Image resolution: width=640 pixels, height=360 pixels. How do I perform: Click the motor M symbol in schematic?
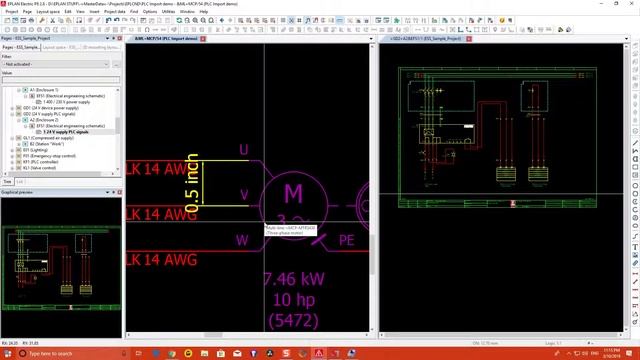pos(293,205)
